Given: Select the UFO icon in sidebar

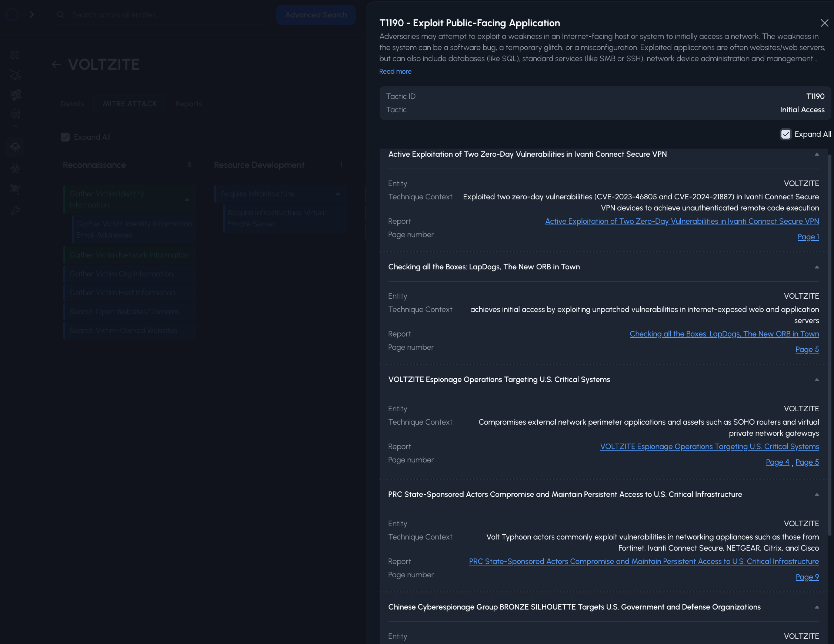Looking at the screenshot, I should pyautogui.click(x=15, y=147).
